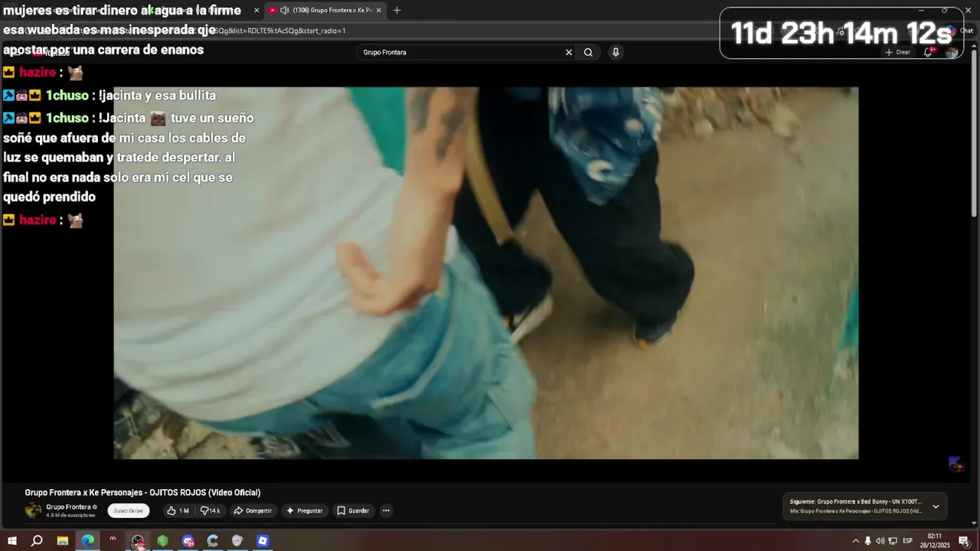The height and width of the screenshot is (551, 980).
Task: Open the gray round app on taskbar
Action: point(237,541)
